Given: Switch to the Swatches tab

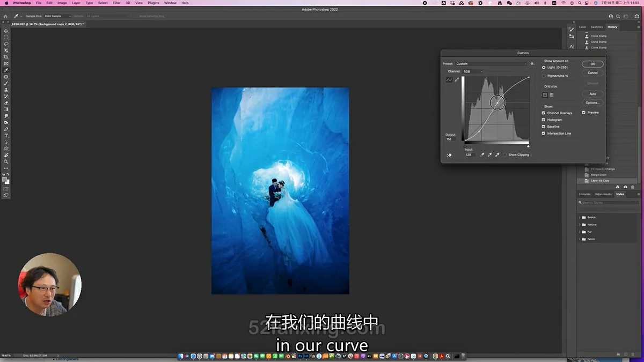Looking at the screenshot, I should 597,27.
